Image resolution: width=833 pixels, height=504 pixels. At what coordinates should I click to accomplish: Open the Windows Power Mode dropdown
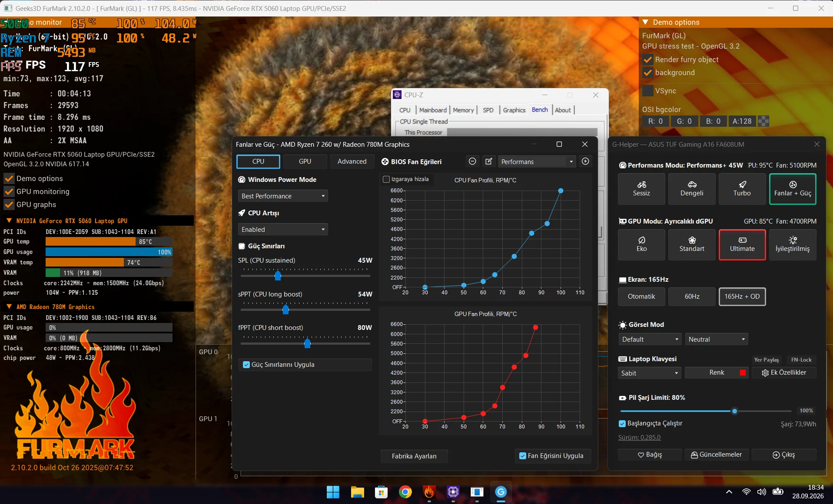[x=283, y=196]
